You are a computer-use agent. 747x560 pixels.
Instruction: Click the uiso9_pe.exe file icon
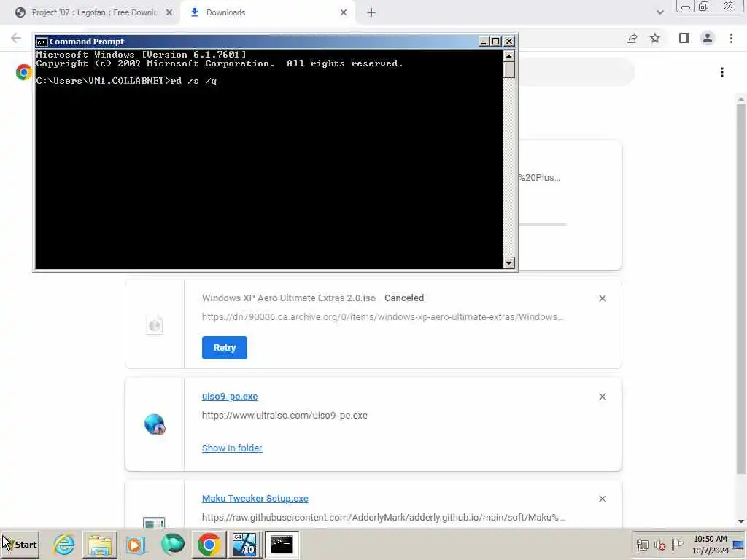155,424
